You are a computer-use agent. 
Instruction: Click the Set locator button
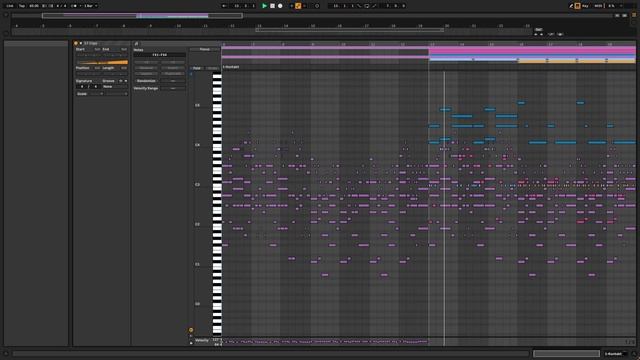click(538, 29)
